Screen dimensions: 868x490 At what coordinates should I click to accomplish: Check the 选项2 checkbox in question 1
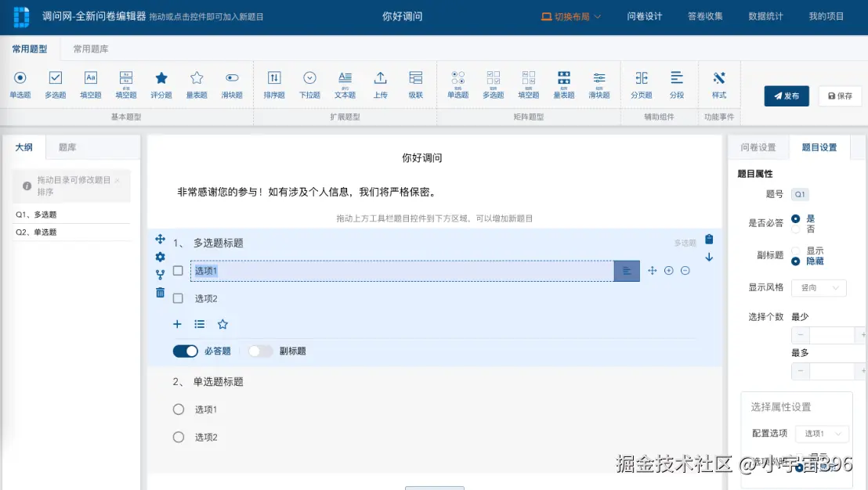click(178, 298)
